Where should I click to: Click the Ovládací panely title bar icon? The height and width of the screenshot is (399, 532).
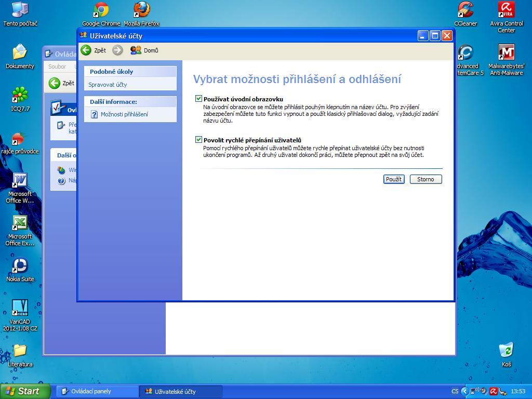(x=49, y=54)
